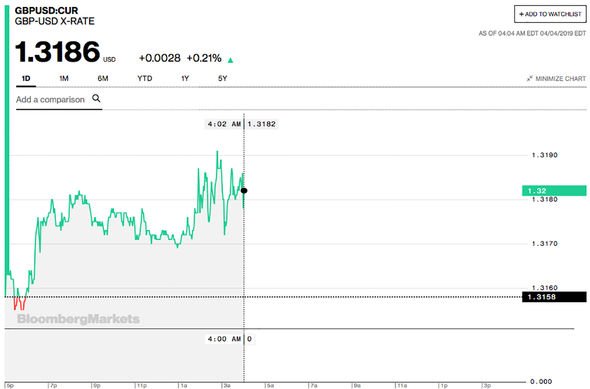Click the comparison search magnifier icon

pyautogui.click(x=96, y=99)
